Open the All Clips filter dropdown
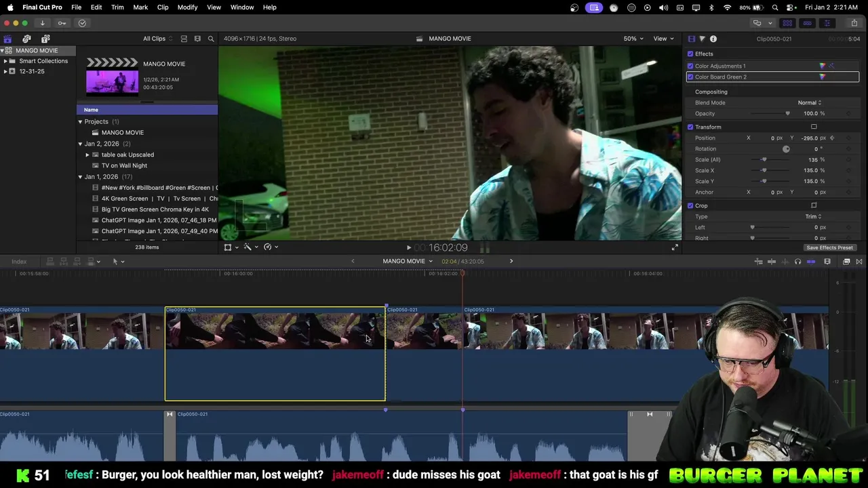Image resolution: width=868 pixels, height=488 pixels. click(157, 39)
